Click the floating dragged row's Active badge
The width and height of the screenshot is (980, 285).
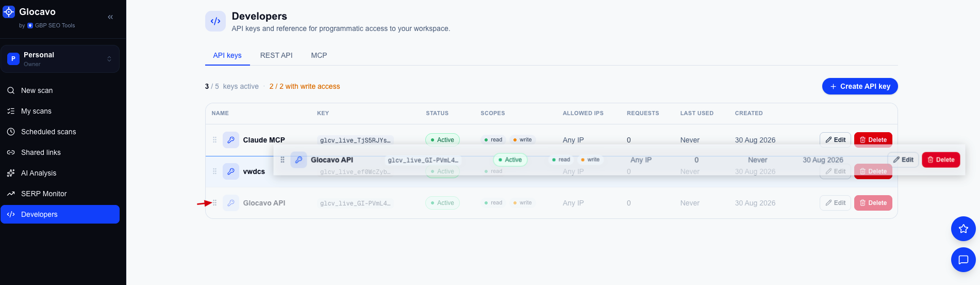click(x=510, y=160)
